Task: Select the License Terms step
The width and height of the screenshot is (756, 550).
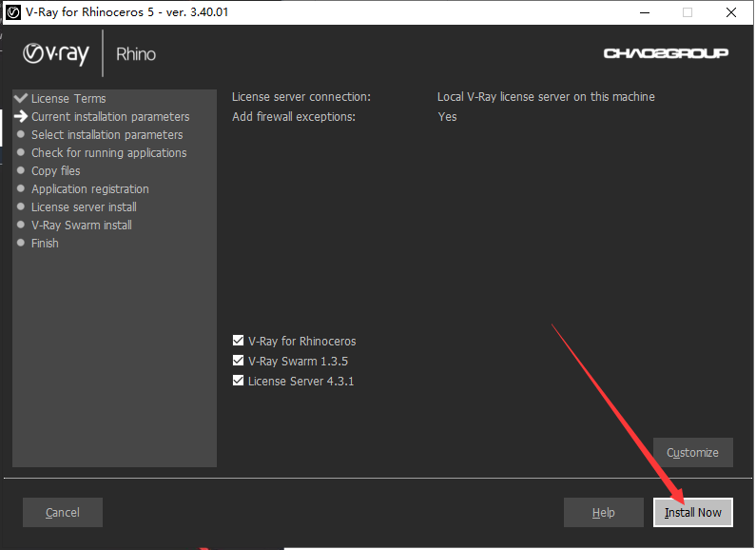Action: (x=68, y=98)
